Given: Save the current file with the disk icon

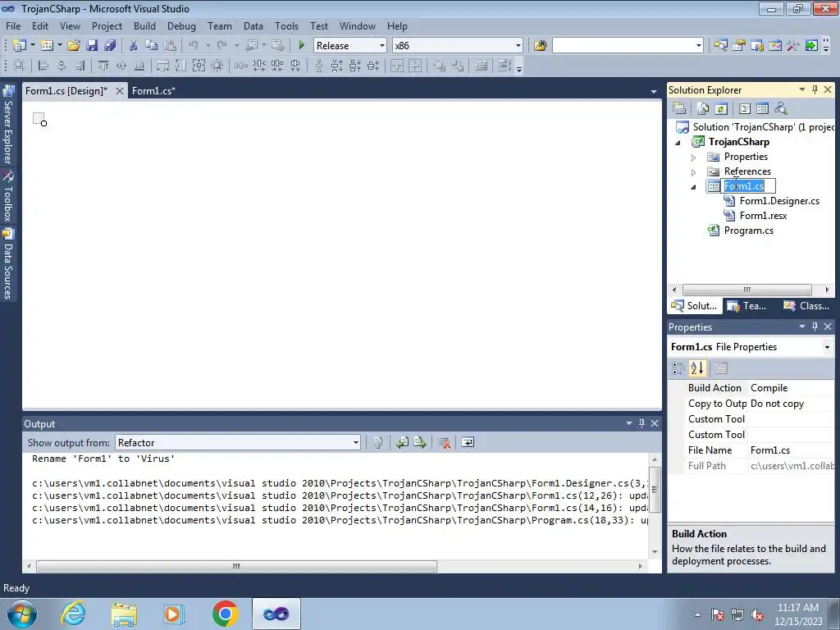Looking at the screenshot, I should (92, 46).
